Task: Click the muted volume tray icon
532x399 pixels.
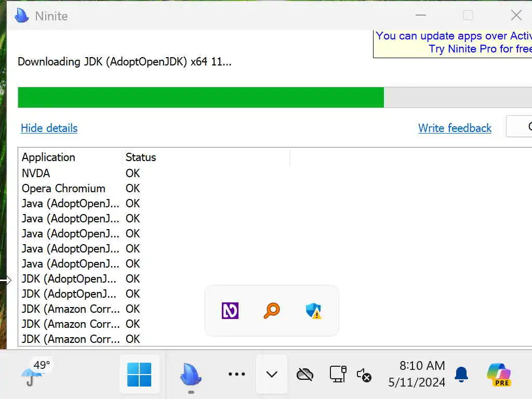Action: [364, 375]
